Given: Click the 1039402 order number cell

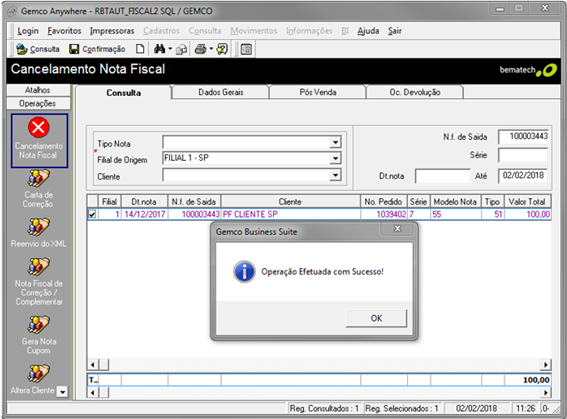Looking at the screenshot, I should pos(383,214).
